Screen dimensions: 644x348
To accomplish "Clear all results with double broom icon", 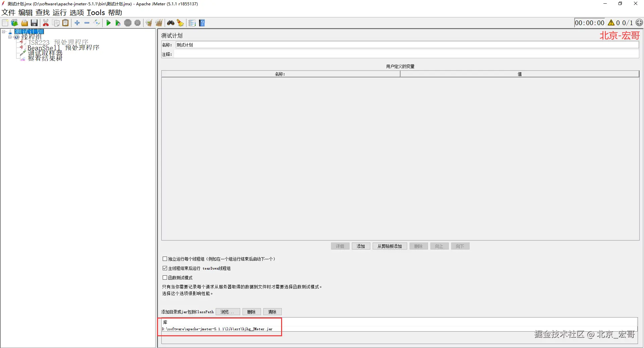I will pos(159,23).
